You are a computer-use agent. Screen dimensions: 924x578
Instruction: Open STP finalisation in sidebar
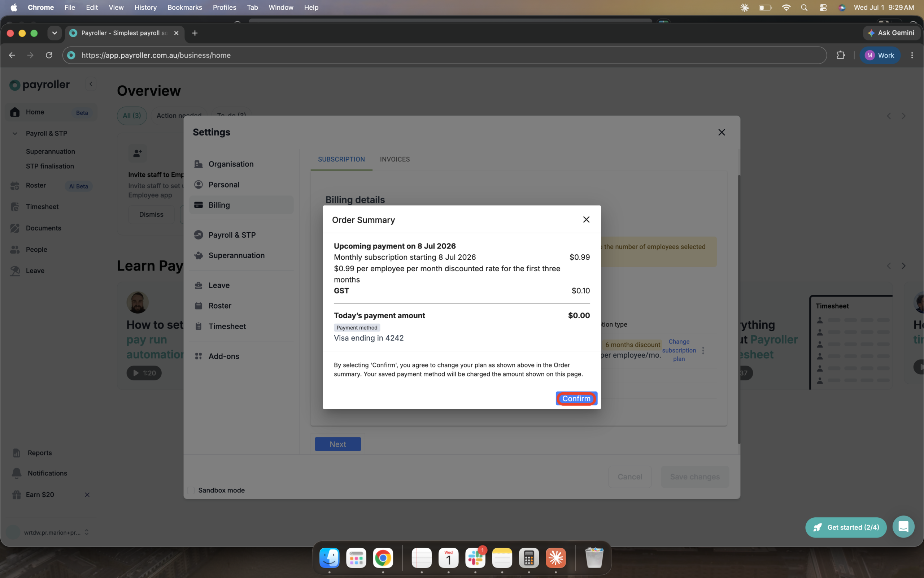click(x=50, y=166)
